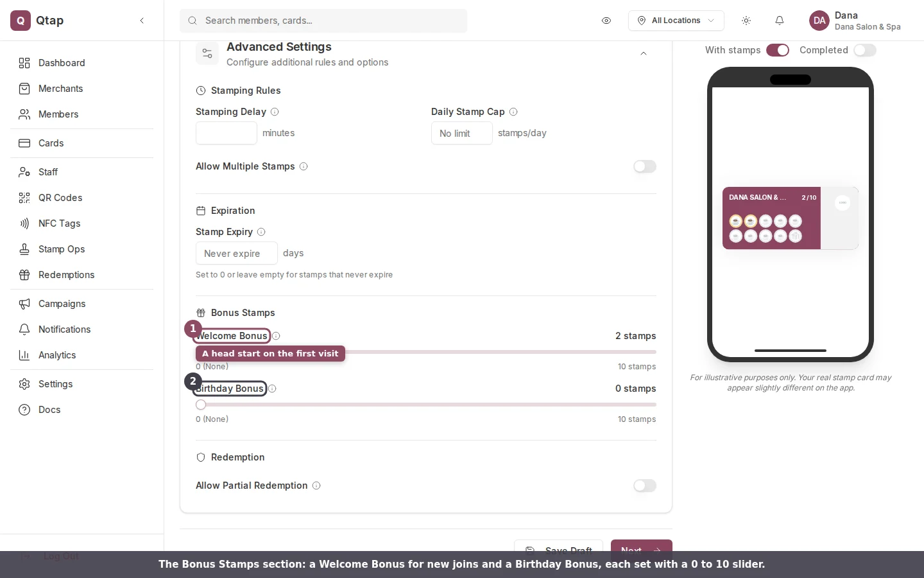Image resolution: width=924 pixels, height=578 pixels.
Task: Click the Daily Stamp Cap field
Action: pyautogui.click(x=462, y=133)
